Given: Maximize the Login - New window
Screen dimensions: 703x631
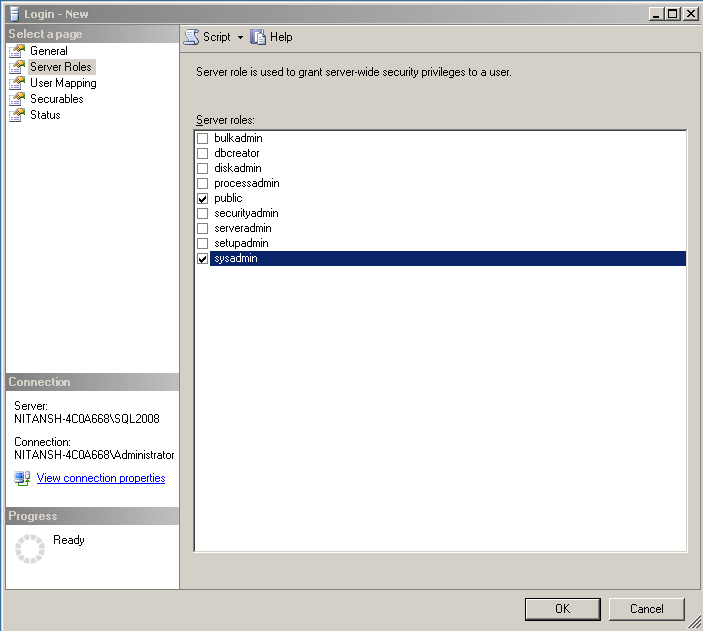Looking at the screenshot, I should 673,14.
